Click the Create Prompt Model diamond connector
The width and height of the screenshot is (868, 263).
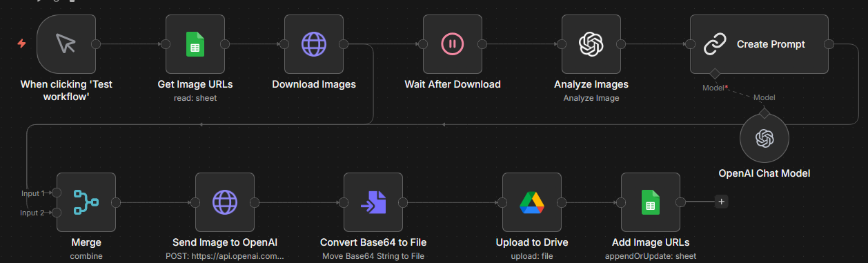click(715, 74)
